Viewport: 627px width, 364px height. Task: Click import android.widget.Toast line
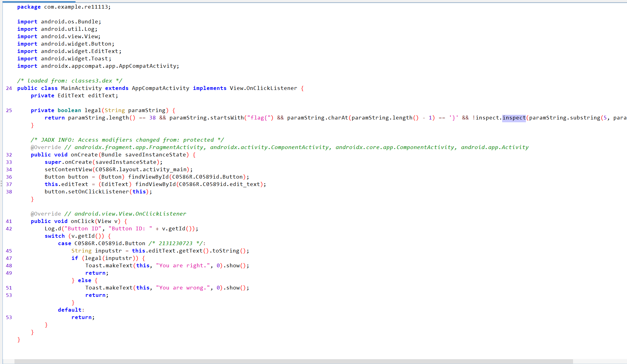click(x=64, y=59)
